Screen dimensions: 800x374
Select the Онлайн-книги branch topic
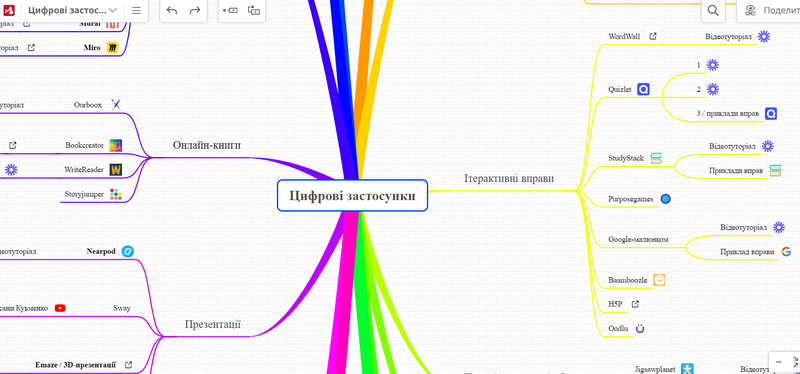click(x=207, y=145)
